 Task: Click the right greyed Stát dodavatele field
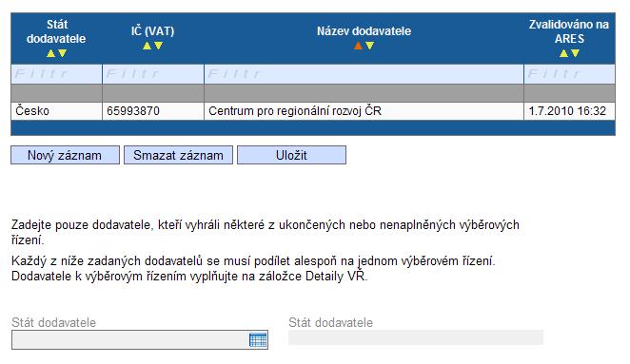416,337
